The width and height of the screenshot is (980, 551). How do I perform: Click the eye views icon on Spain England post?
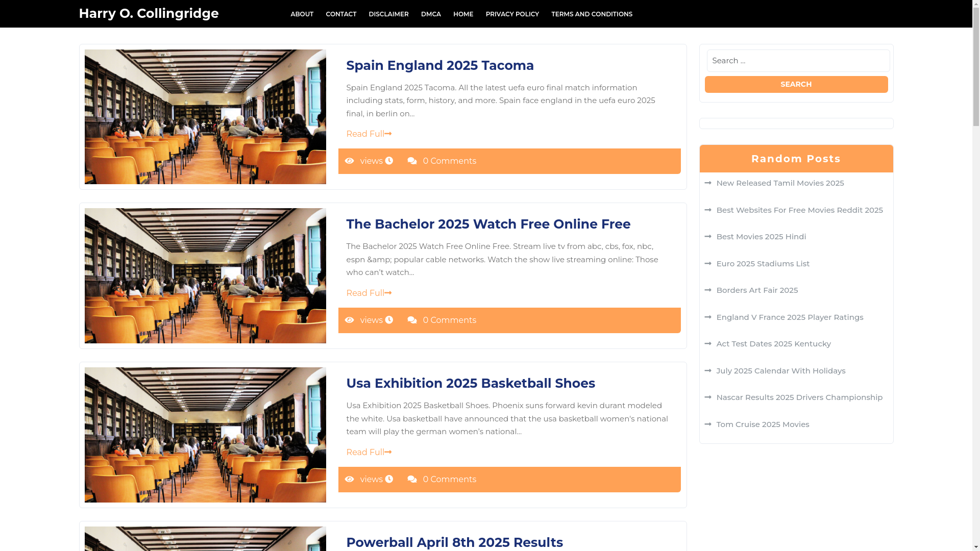pos(349,161)
